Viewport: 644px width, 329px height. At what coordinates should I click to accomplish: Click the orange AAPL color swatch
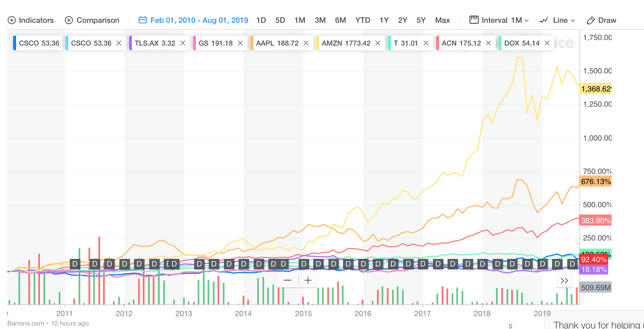pos(252,43)
